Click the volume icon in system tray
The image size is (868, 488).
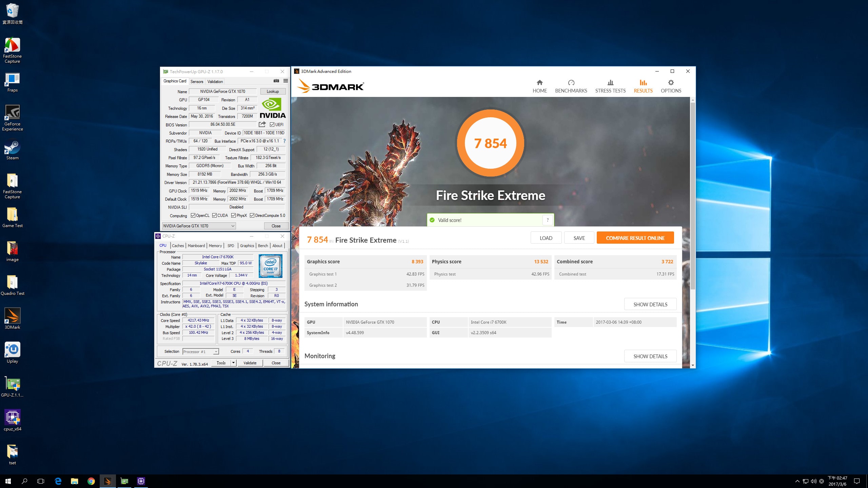click(814, 481)
